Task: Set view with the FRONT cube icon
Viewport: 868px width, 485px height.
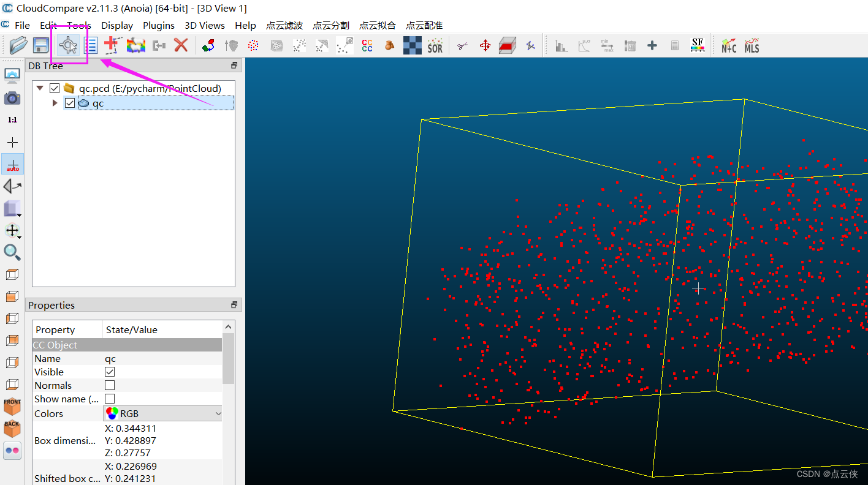Action: [x=12, y=406]
